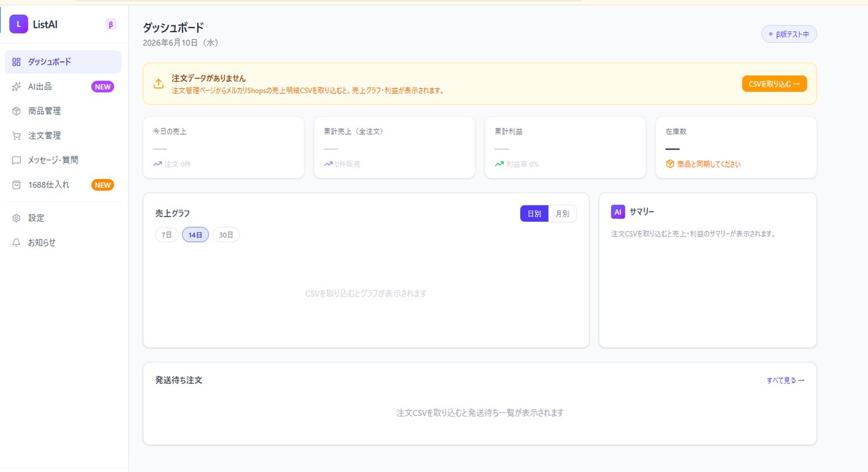
Task: Go to 商品管理 in sidebar
Action: [x=63, y=111]
